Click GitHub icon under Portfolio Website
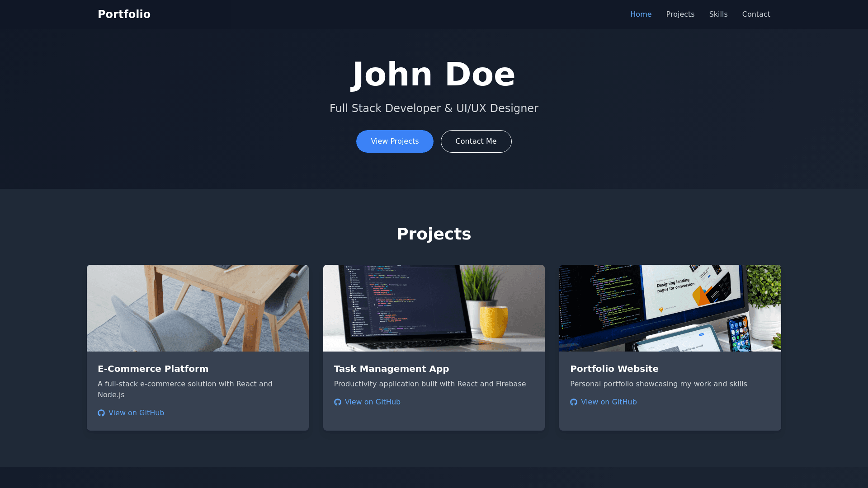 [x=574, y=402]
